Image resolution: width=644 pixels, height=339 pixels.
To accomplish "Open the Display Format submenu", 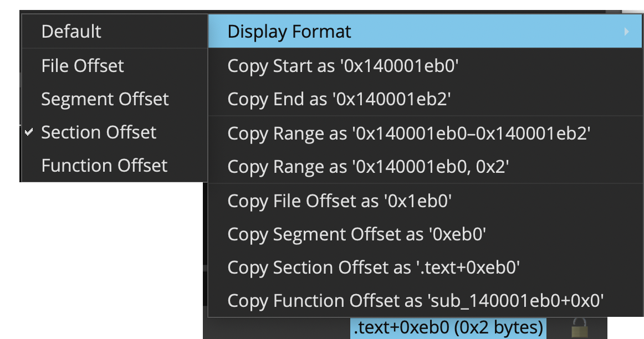I will point(425,32).
